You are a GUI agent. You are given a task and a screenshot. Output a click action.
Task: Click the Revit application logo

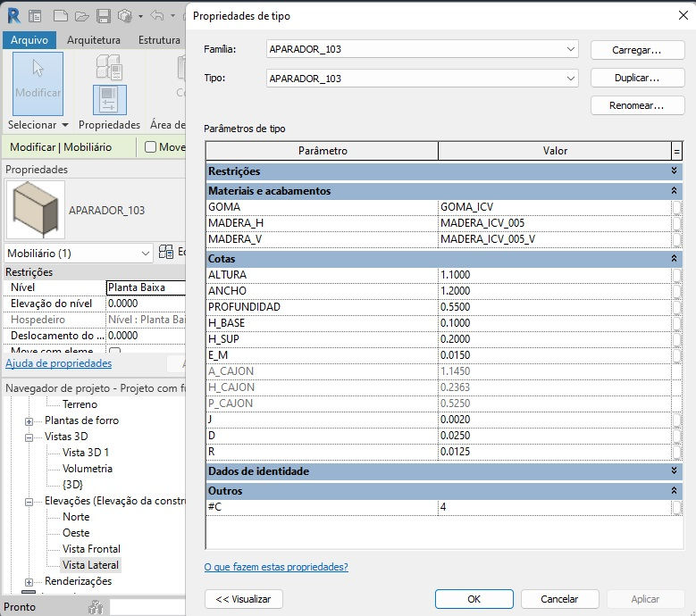tap(13, 15)
